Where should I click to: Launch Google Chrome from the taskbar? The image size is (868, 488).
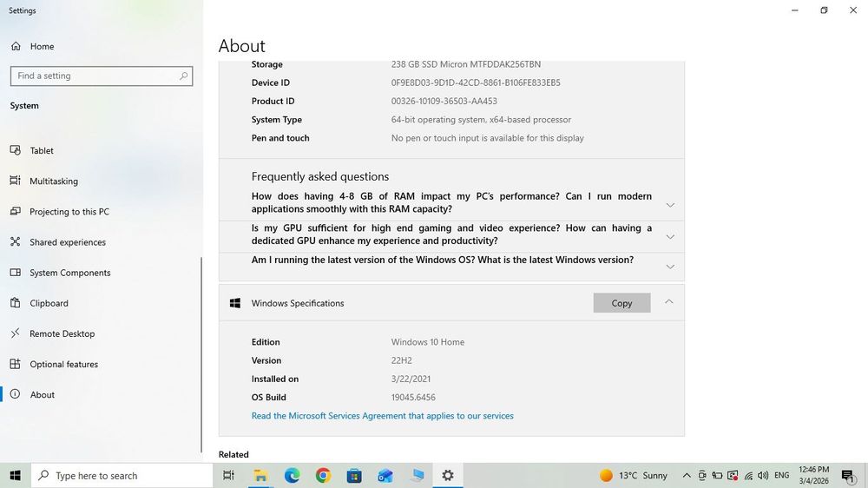tap(323, 475)
